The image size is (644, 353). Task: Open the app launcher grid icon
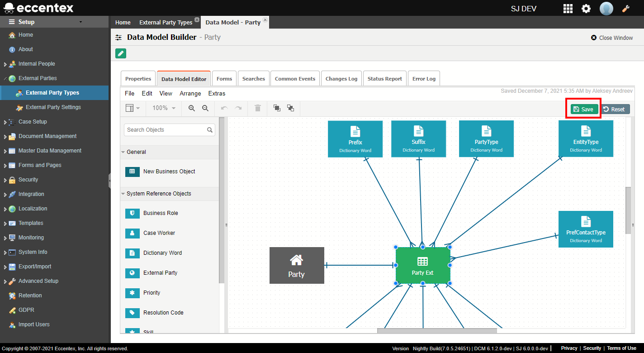(x=568, y=8)
